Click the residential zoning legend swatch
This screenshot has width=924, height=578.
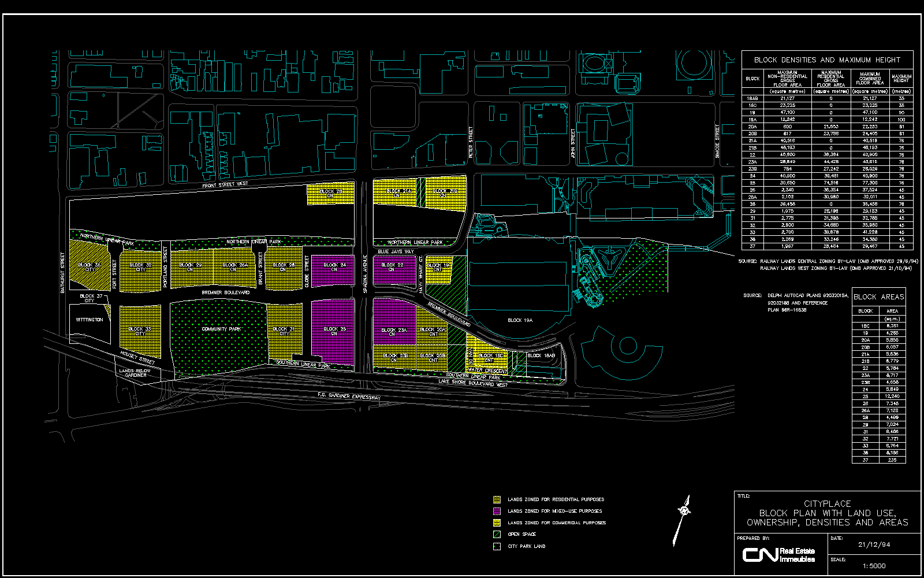(x=497, y=499)
